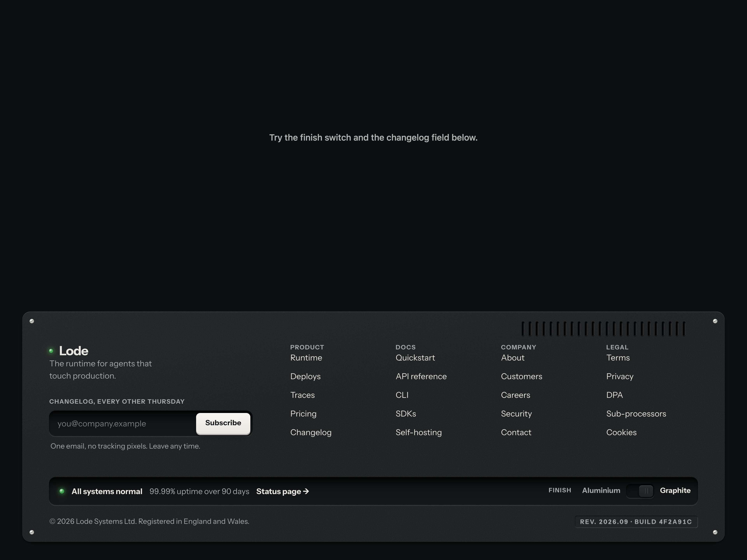Open the Terms legal link
Image resolution: width=747 pixels, height=560 pixels.
coord(618,358)
